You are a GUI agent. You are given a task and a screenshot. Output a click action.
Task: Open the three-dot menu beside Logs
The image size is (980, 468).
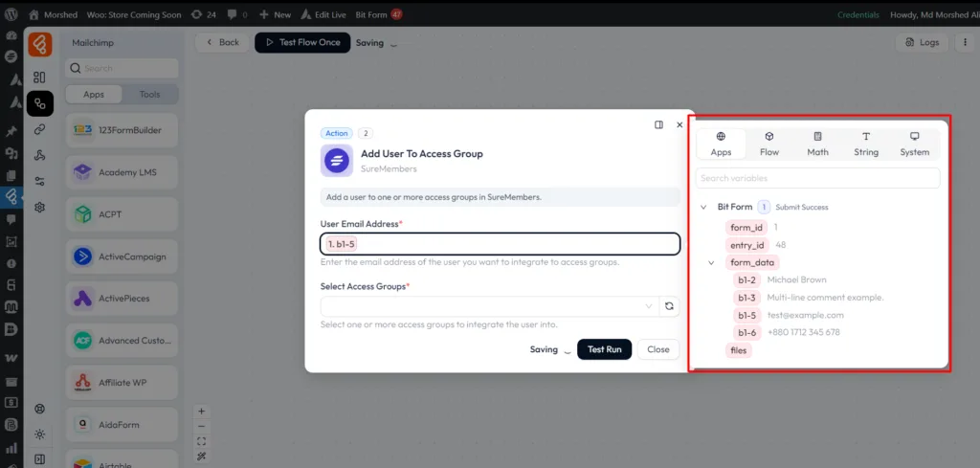tap(966, 42)
